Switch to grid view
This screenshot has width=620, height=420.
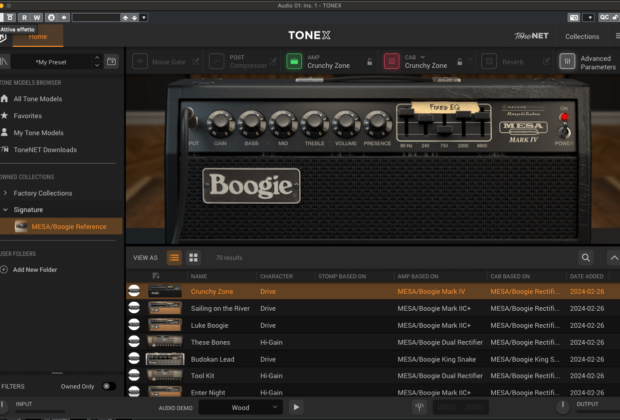(193, 258)
